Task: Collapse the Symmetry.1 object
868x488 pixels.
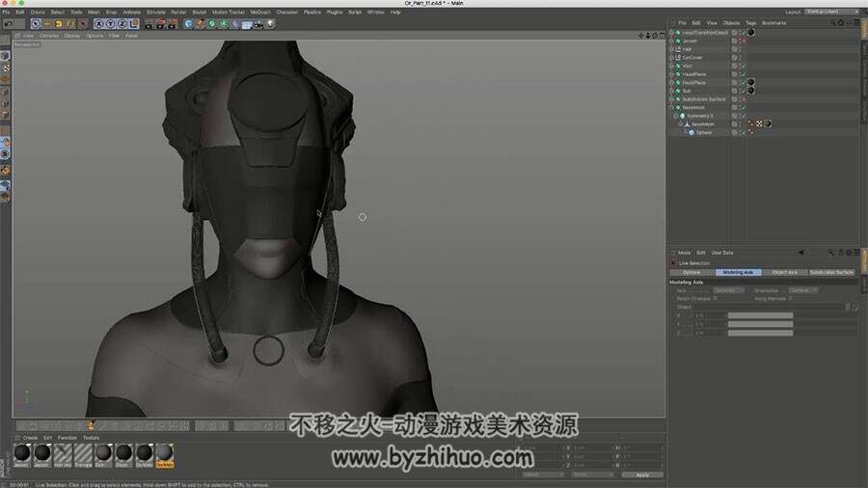Action: coord(676,116)
